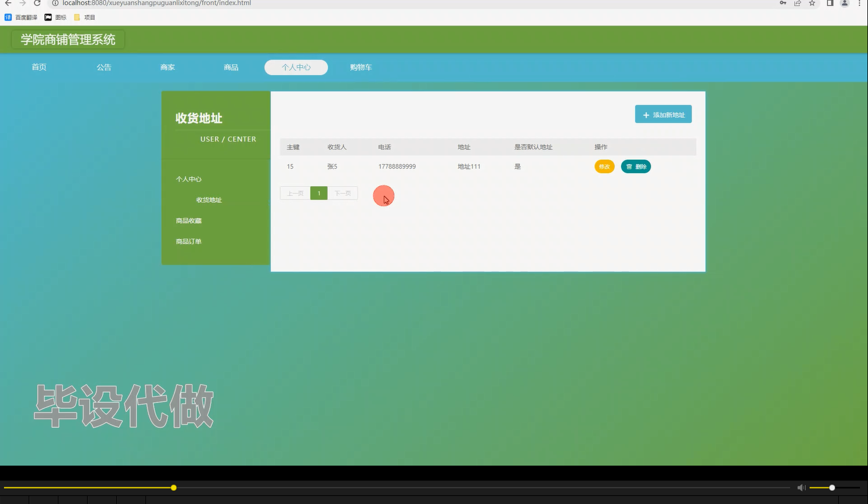The height and width of the screenshot is (504, 868).
Task: Select 商品订单 in the sidebar
Action: coord(188,241)
